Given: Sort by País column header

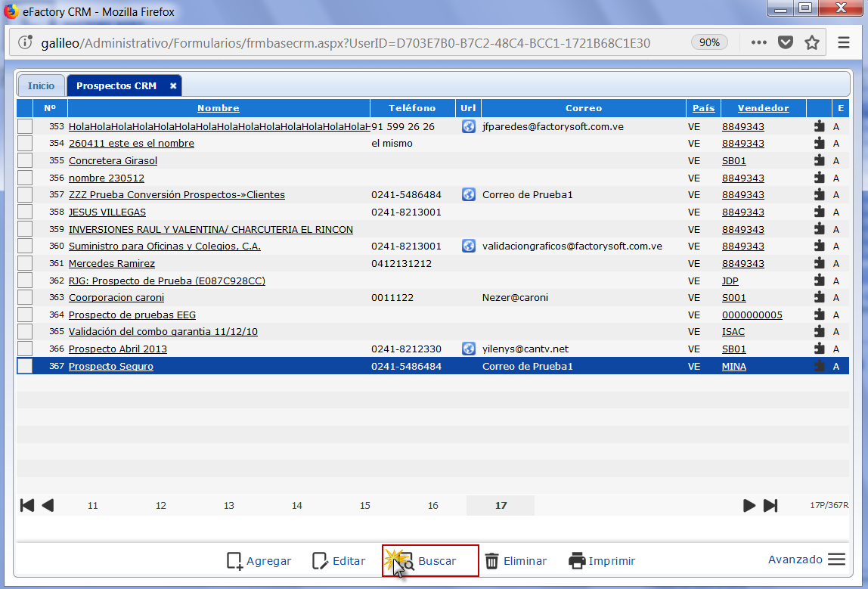Looking at the screenshot, I should tap(703, 108).
